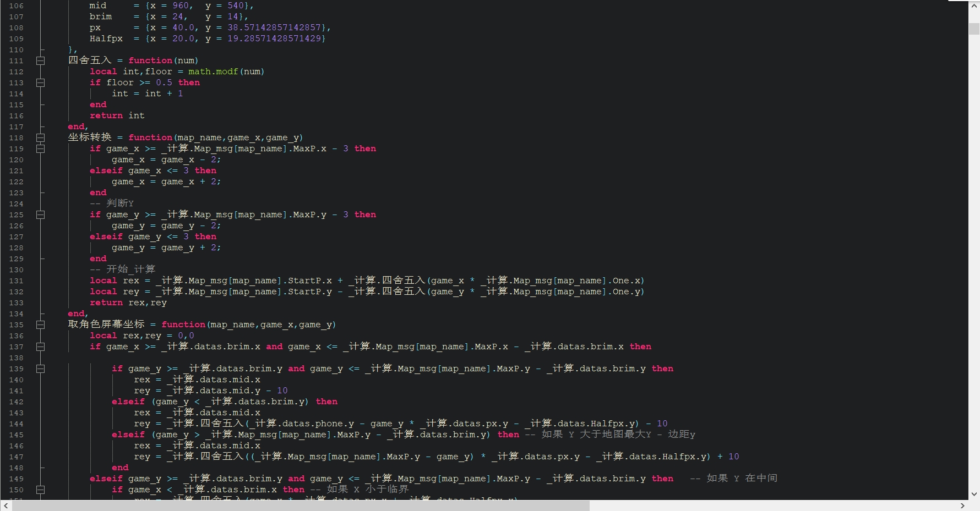Collapse the 取角色屏幕坐标 function fold marker

(40, 325)
